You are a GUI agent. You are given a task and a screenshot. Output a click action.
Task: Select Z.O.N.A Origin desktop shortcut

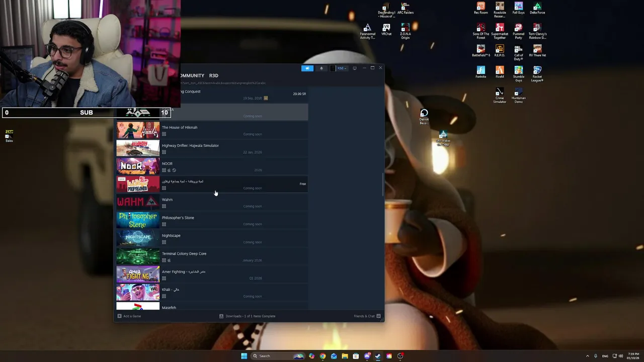click(x=406, y=31)
